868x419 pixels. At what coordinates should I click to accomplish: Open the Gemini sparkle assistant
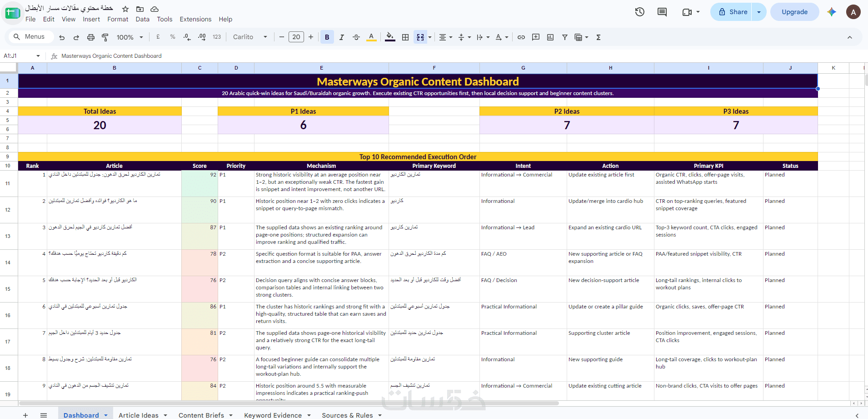click(832, 12)
